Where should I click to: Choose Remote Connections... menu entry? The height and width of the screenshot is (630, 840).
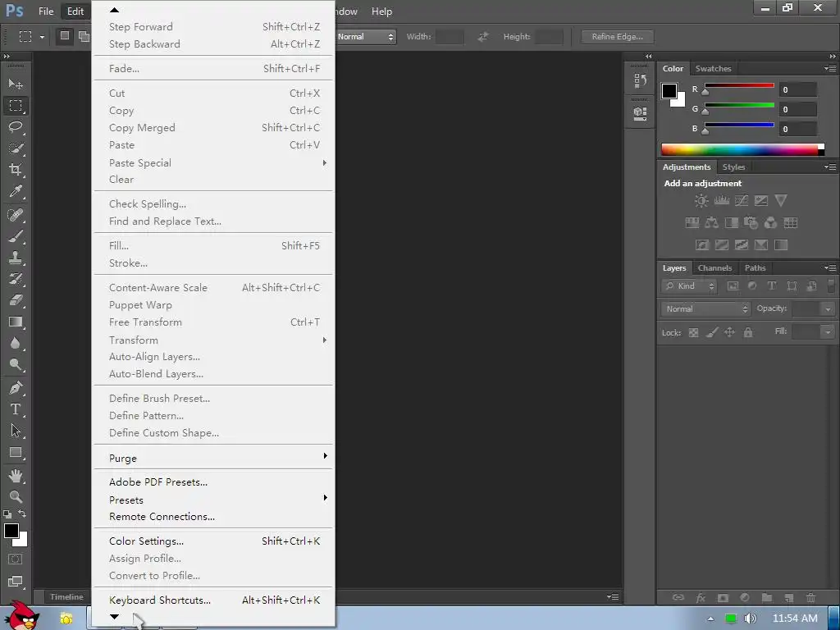pyautogui.click(x=213, y=517)
